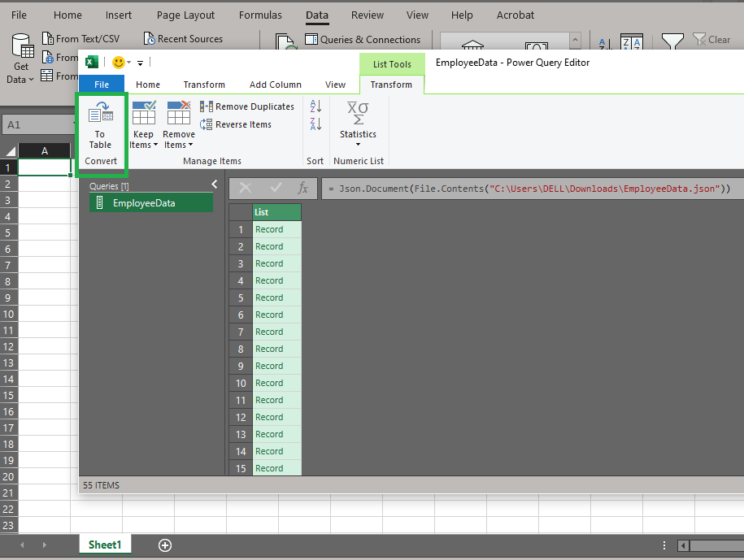The height and width of the screenshot is (560, 744).
Task: Select row 12 header in Excel
Action: (9, 346)
